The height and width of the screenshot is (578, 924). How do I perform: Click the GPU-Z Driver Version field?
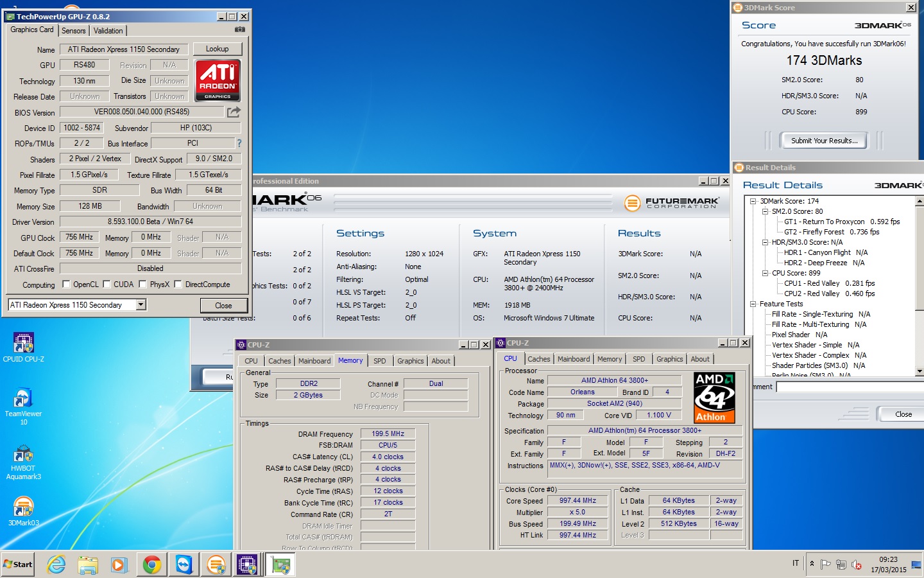pyautogui.click(x=150, y=222)
